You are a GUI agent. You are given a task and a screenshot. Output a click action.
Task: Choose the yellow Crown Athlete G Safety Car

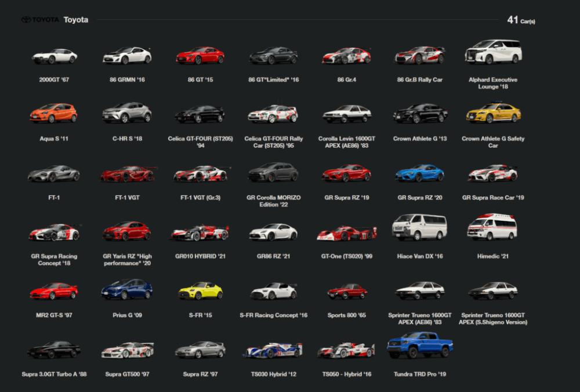coord(493,113)
